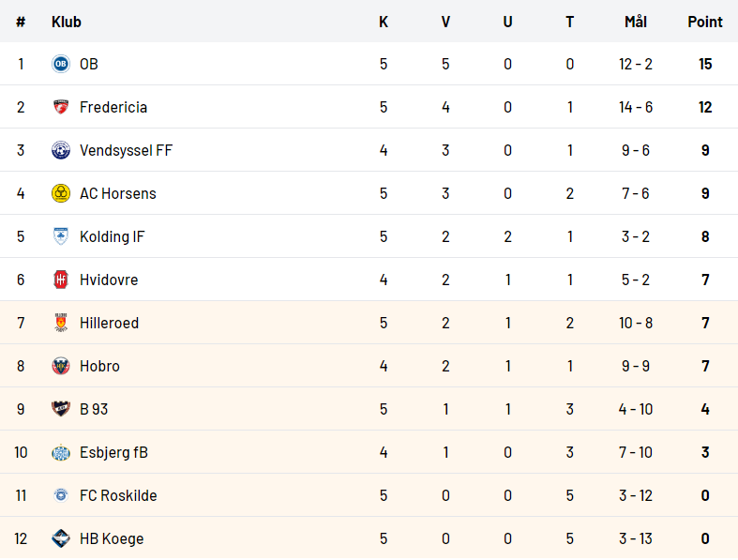Click the Hvidovre red club logo
The height and width of the screenshot is (560, 738).
tap(61, 280)
